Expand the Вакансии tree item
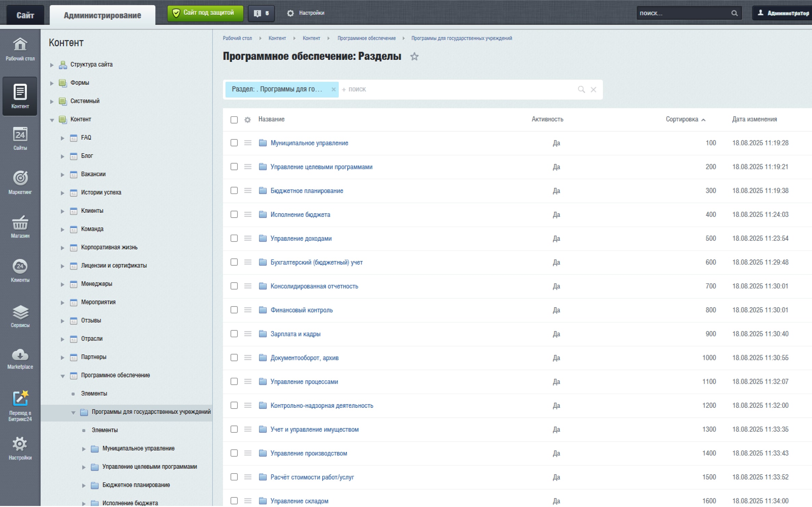812x507 pixels. tap(63, 175)
